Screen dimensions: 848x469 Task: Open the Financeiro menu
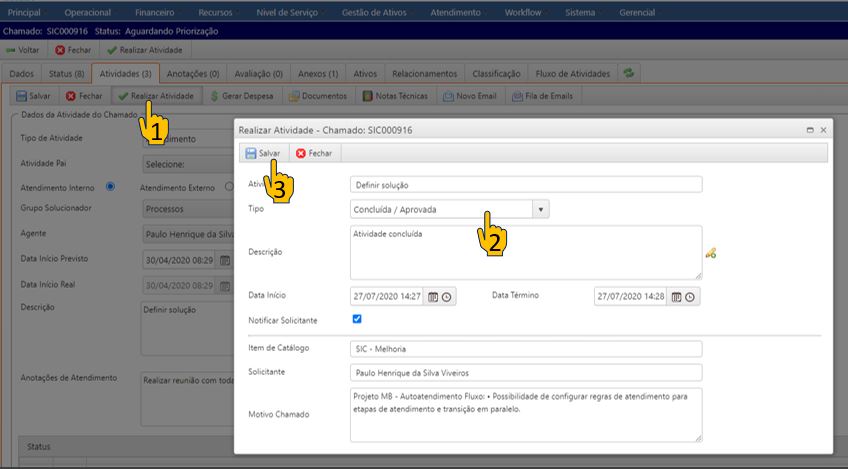click(x=153, y=12)
